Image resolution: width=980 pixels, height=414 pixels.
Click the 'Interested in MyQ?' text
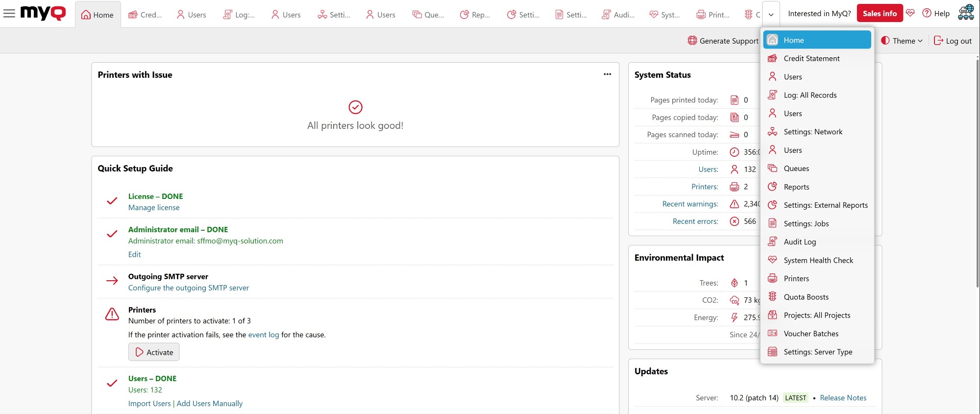(819, 13)
